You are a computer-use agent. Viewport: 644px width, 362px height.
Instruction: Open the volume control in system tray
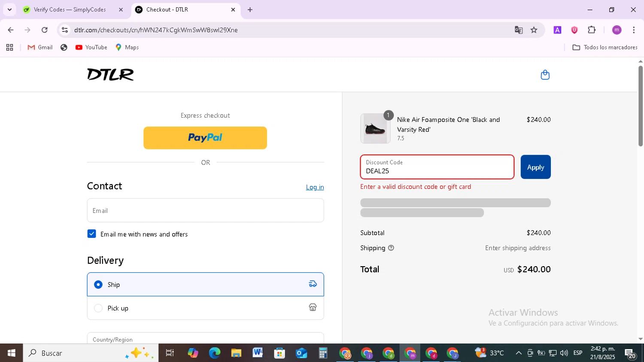(564, 353)
